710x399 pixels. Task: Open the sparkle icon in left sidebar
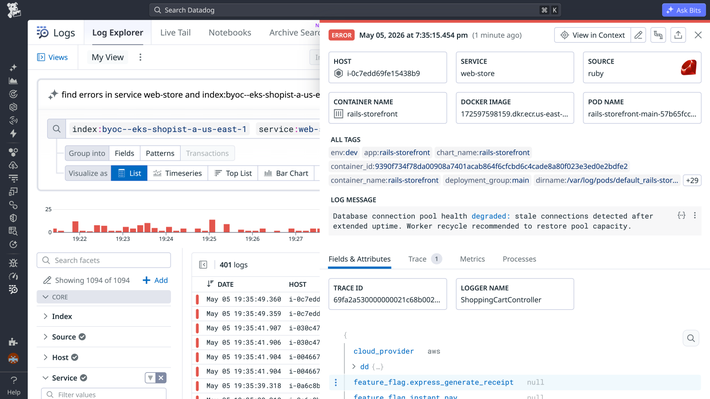[x=13, y=67]
